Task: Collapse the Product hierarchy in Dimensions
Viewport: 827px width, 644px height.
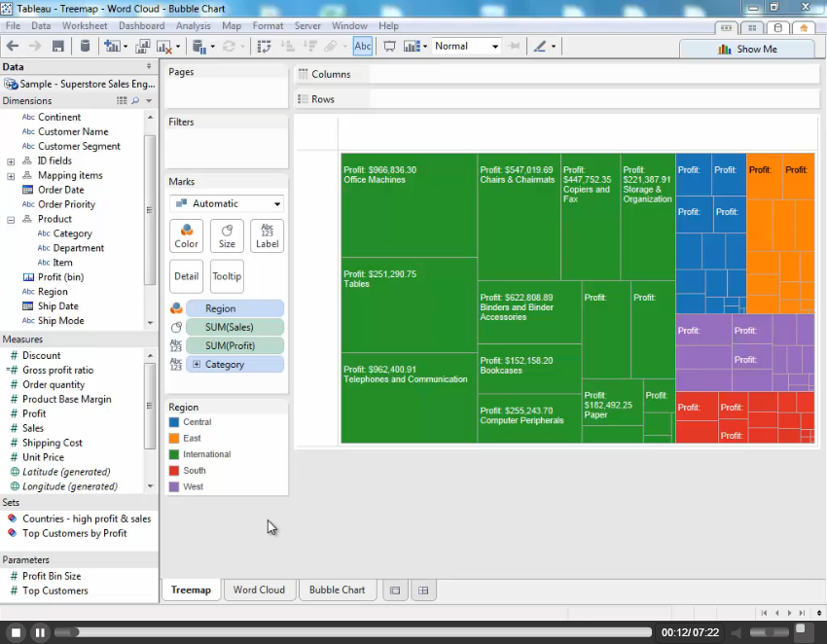Action: pyautogui.click(x=11, y=219)
